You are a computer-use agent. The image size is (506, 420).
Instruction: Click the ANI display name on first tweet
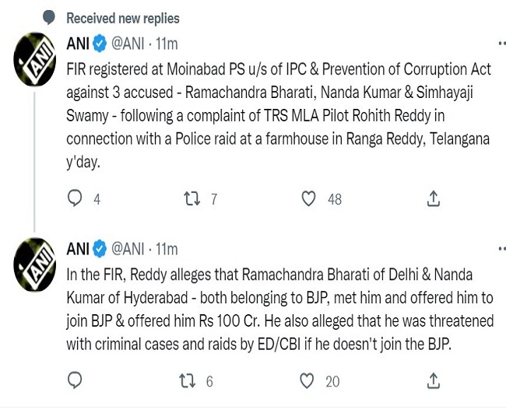(79, 42)
